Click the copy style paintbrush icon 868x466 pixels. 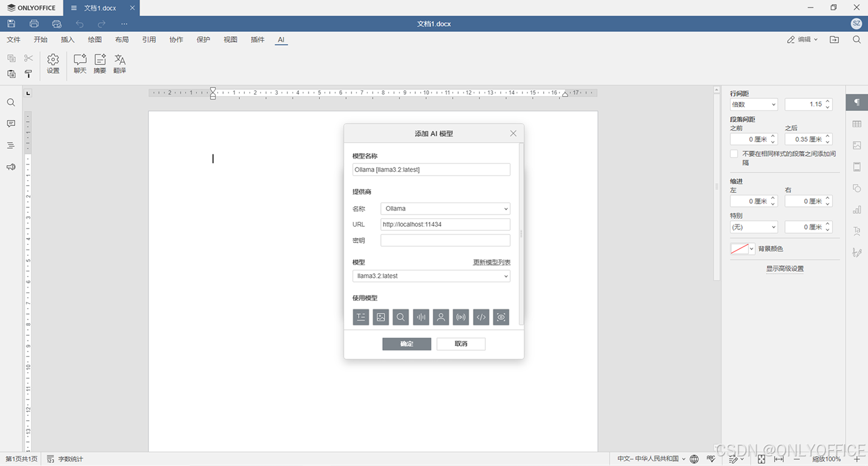pos(28,74)
